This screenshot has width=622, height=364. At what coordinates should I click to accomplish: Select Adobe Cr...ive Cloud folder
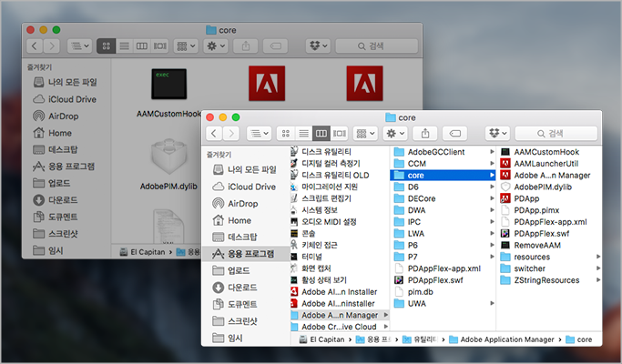[340, 327]
